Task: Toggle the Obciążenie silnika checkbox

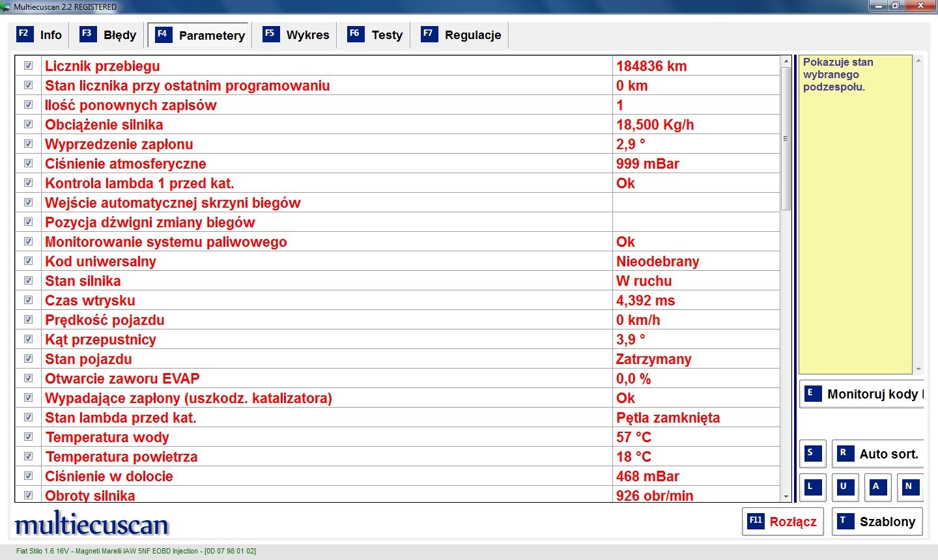Action: [x=28, y=124]
